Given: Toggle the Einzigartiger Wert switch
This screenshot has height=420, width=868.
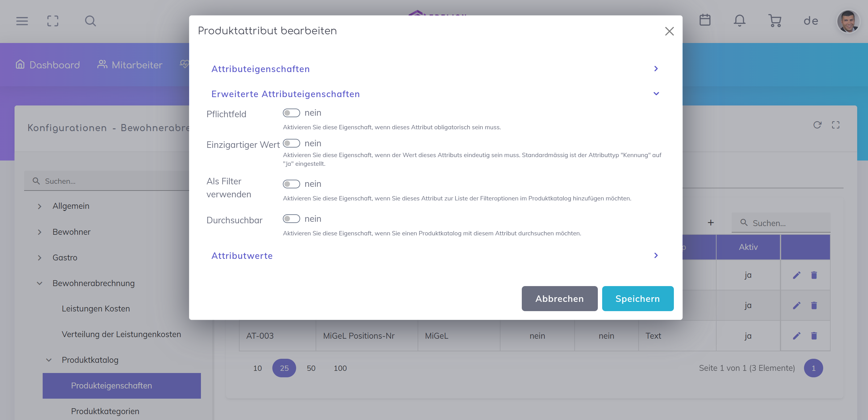Looking at the screenshot, I should point(291,143).
